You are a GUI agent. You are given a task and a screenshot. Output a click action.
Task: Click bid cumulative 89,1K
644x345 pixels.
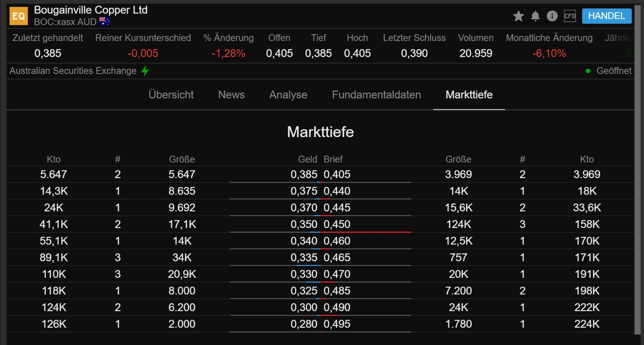[x=54, y=258]
